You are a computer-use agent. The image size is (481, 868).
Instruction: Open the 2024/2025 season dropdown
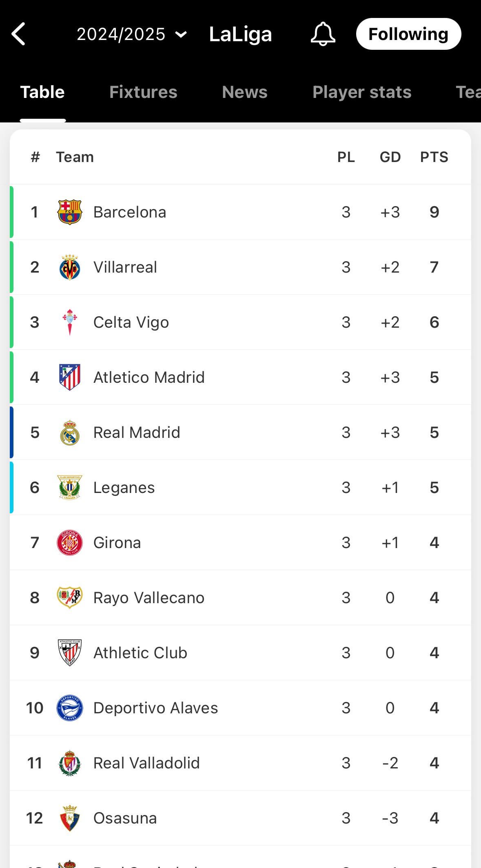(x=132, y=34)
